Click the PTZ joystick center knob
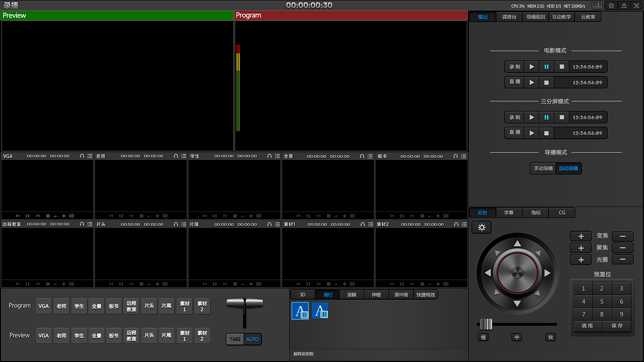Image resolution: width=644 pixels, height=362 pixels. point(517,273)
